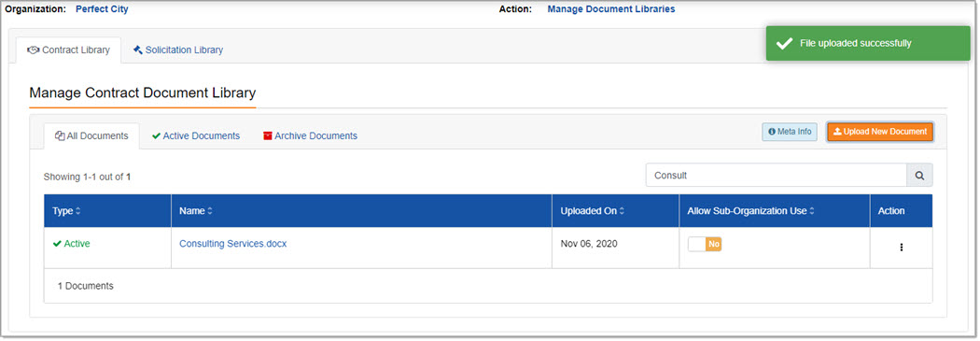Click the Manage Document Libraries action link
980x341 pixels.
click(x=610, y=9)
